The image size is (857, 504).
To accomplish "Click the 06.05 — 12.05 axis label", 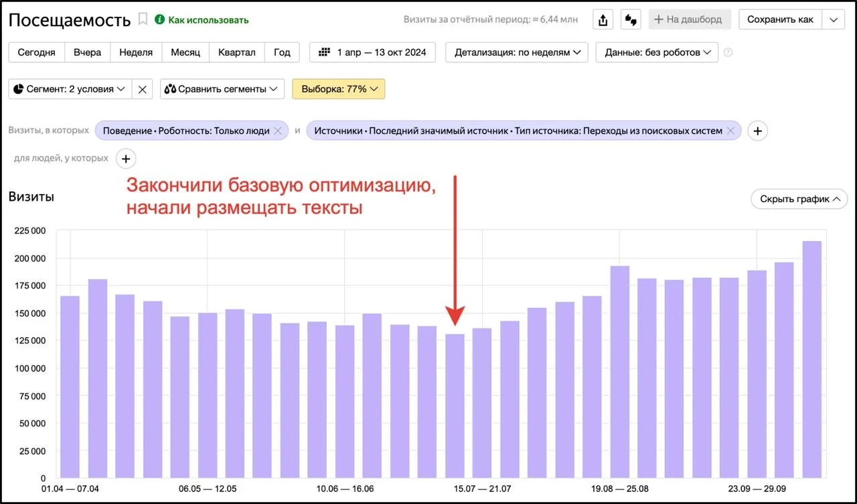I will (208, 489).
